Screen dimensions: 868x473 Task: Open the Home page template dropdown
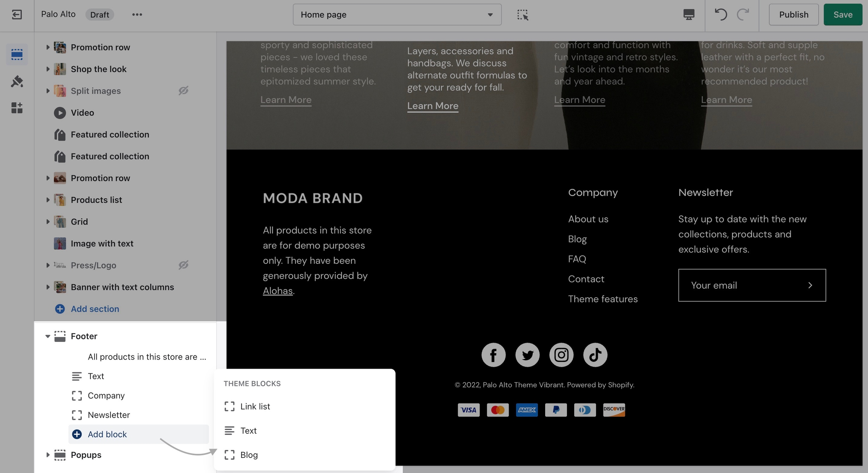coord(397,15)
